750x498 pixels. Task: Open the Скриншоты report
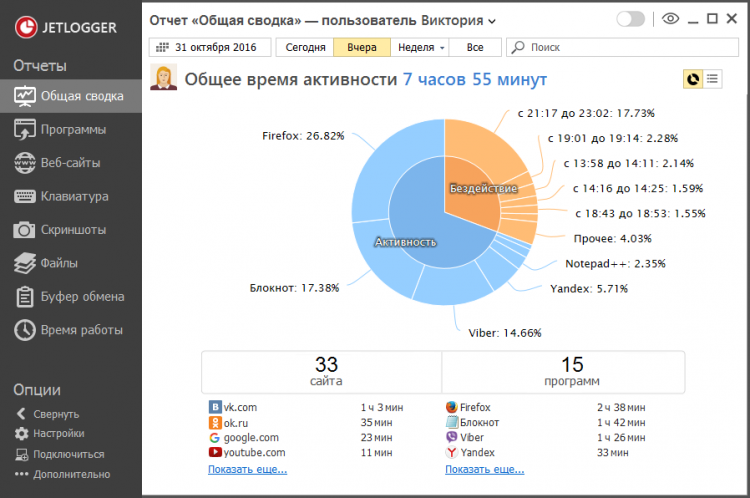click(x=71, y=230)
